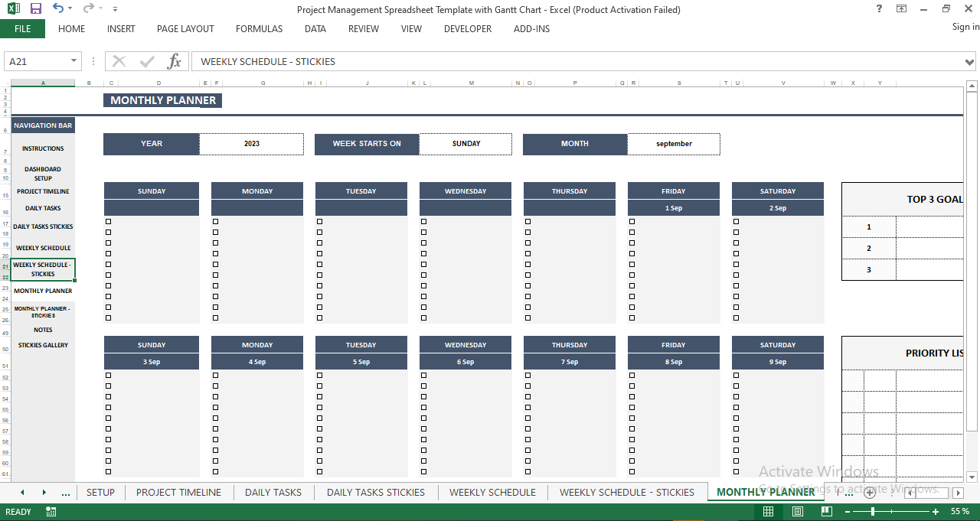980x521 pixels.
Task: Open Excel Help with the question mark icon
Action: tap(877, 9)
